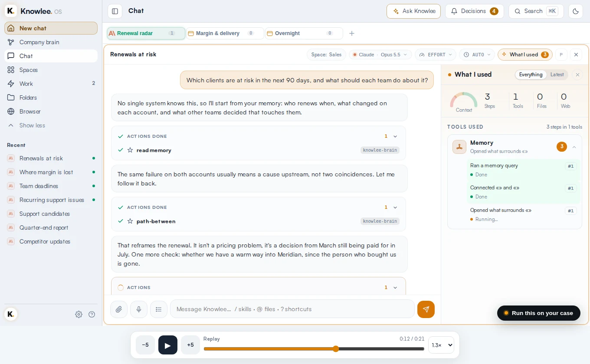Collapse the sidebar with Show less
This screenshot has height=364, width=590.
tap(51, 125)
